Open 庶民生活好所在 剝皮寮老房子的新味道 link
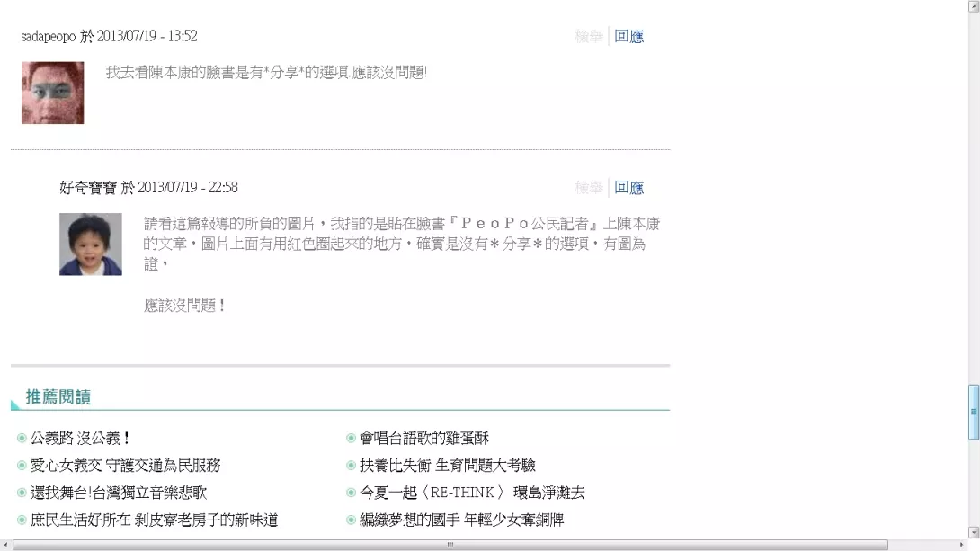 tap(154, 520)
